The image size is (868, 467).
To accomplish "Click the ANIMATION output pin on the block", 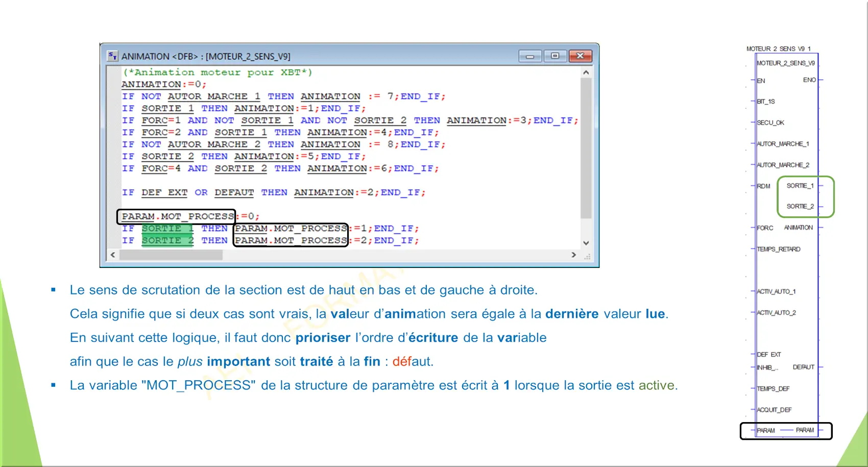I will [798, 228].
